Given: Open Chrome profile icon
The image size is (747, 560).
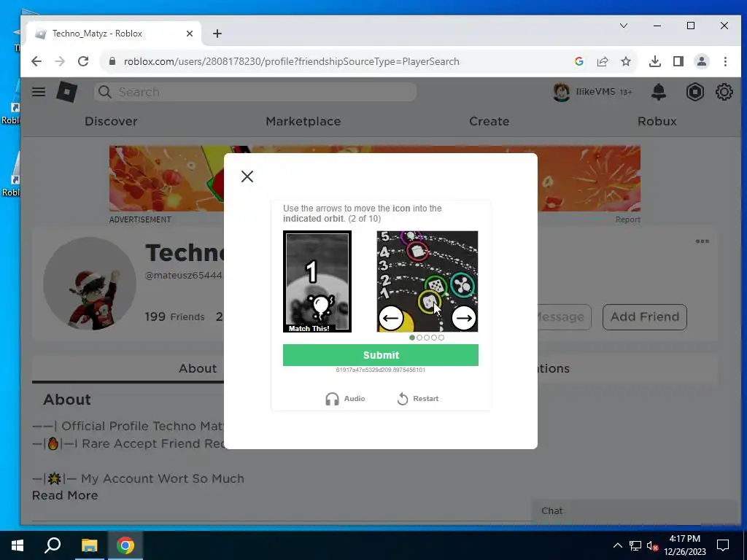Looking at the screenshot, I should (x=702, y=61).
